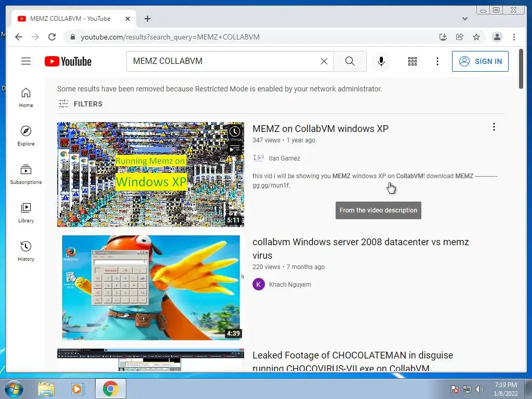Launch Windows Media Player from taskbar
Image resolution: width=532 pixels, height=399 pixels.
point(77,389)
